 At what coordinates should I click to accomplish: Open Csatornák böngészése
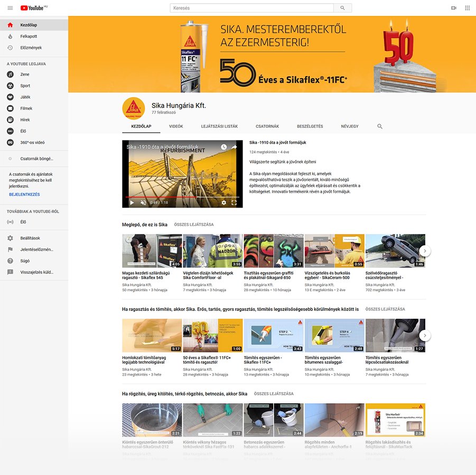[34, 159]
